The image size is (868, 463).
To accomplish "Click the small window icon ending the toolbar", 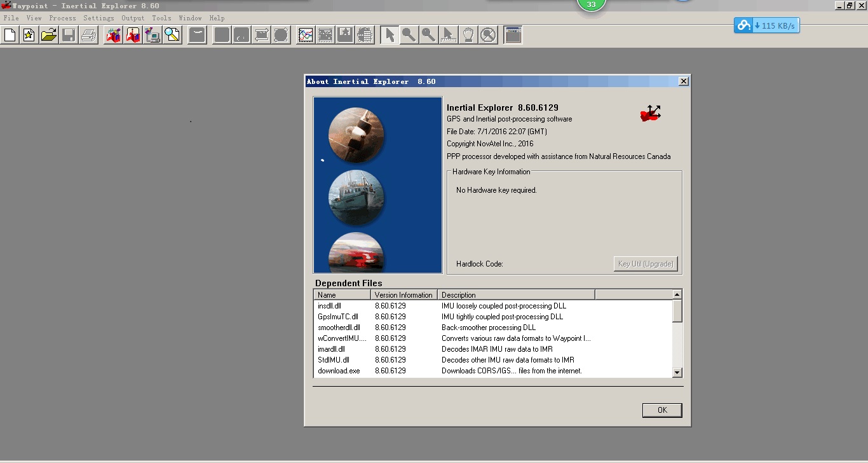I will click(513, 35).
